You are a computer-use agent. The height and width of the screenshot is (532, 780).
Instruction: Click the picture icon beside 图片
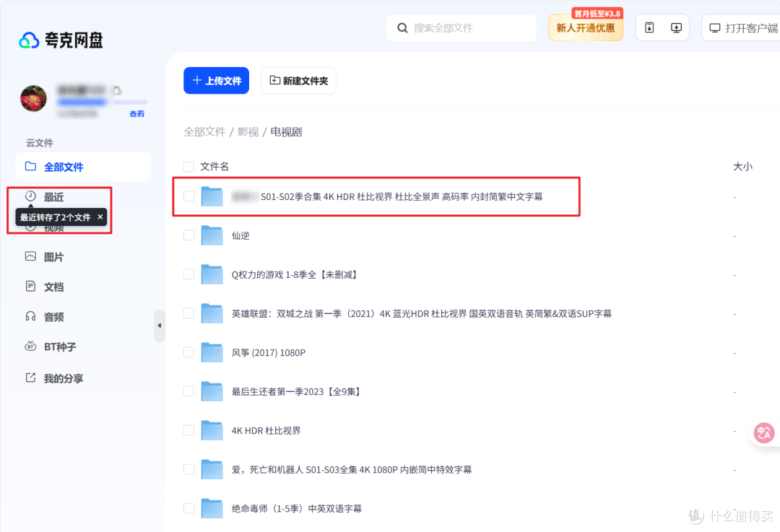tap(30, 256)
